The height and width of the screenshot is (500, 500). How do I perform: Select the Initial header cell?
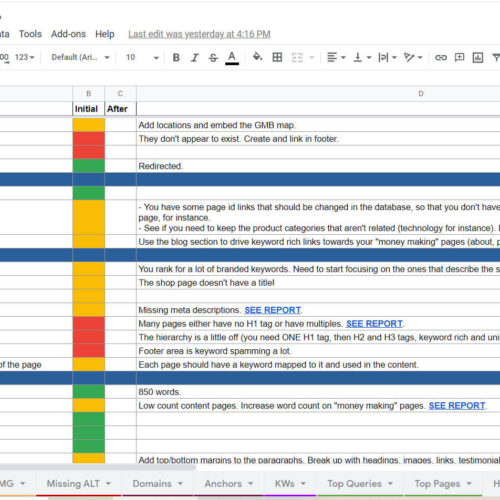(x=88, y=109)
